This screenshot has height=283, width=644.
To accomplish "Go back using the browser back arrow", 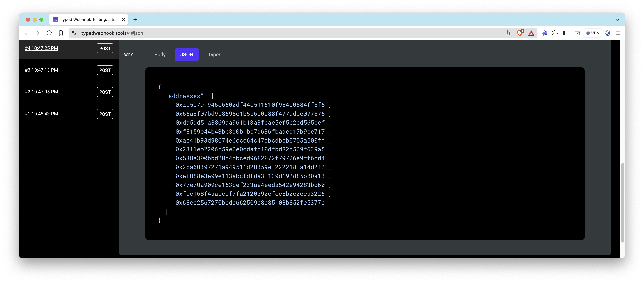I will pos(27,33).
